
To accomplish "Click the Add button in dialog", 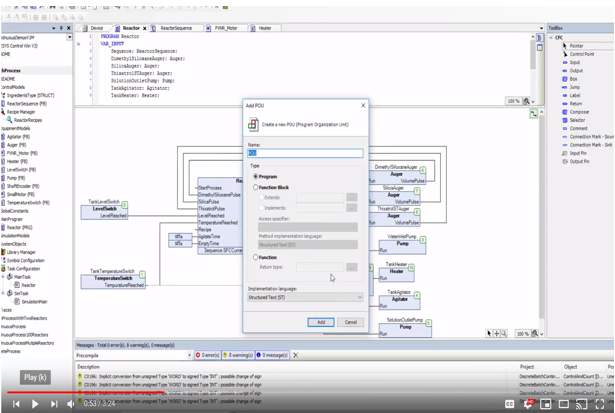I will pos(321,322).
